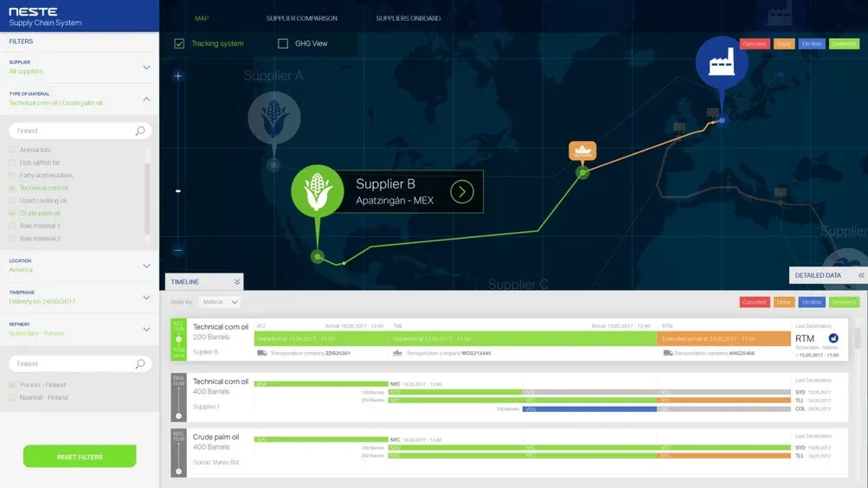This screenshot has width=868, height=488.
Task: Collapse the Timeline panel
Action: 237,281
